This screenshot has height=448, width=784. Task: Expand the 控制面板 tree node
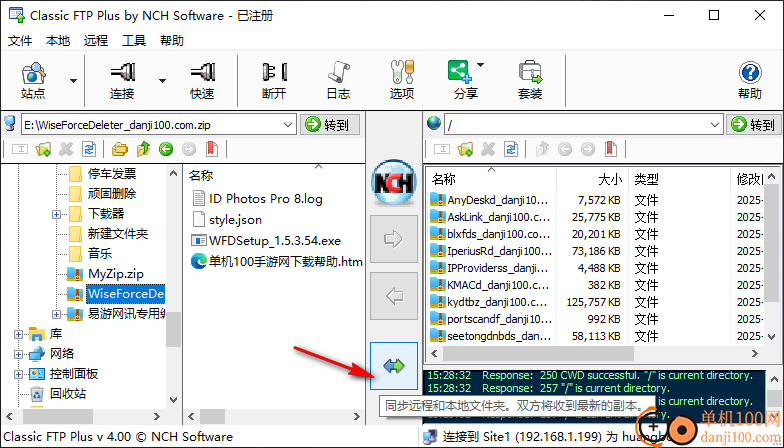point(18,374)
